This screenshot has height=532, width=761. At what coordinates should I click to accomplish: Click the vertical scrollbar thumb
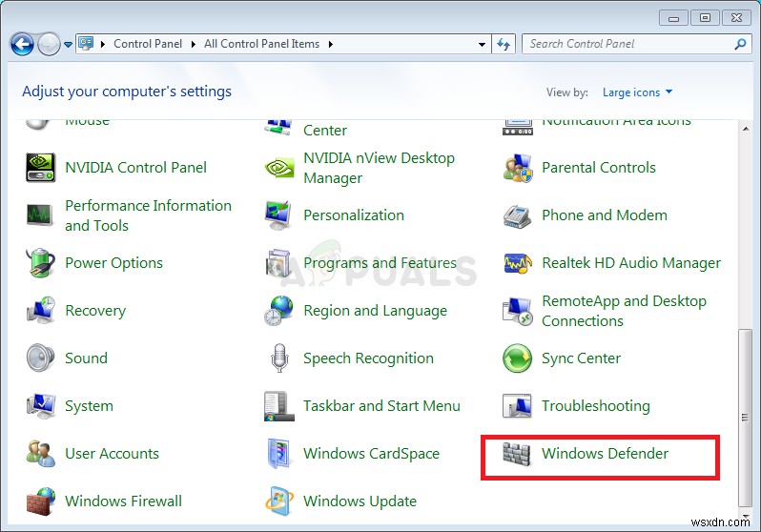pyautogui.click(x=745, y=418)
